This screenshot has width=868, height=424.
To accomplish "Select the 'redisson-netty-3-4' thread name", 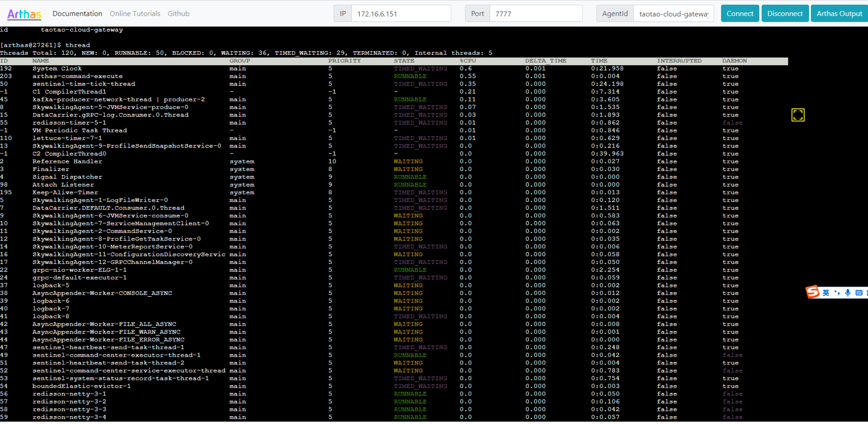I will (x=69, y=417).
